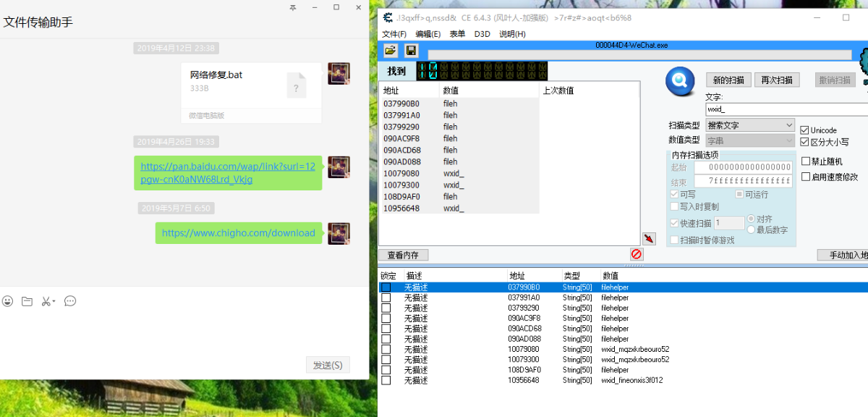Open D3D menu

tap(482, 34)
